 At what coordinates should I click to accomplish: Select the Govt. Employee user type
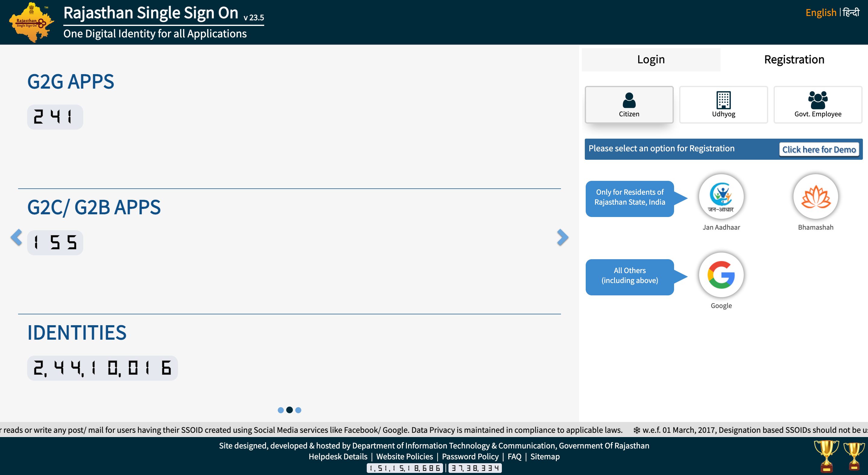pyautogui.click(x=817, y=105)
